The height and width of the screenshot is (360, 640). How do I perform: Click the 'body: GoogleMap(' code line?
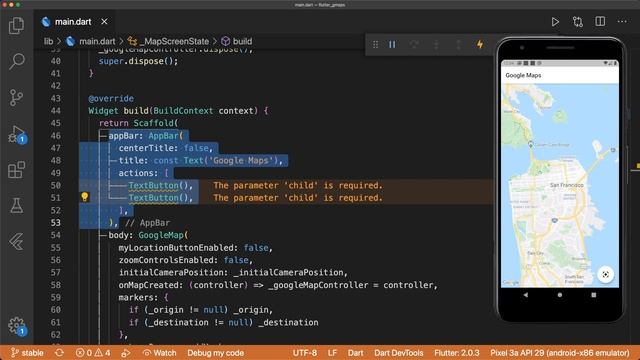pos(148,235)
